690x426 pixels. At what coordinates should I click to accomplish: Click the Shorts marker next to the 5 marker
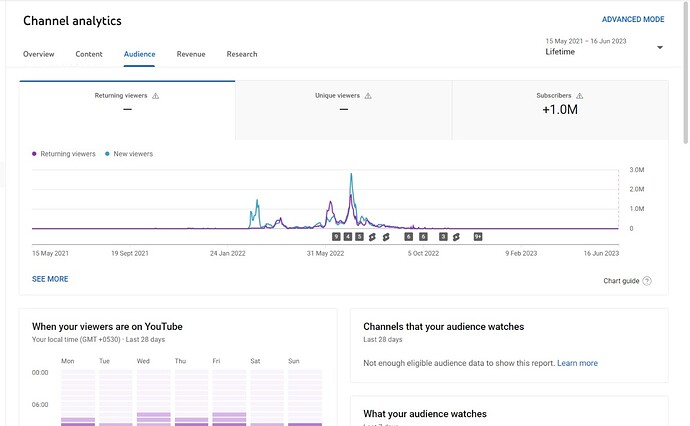click(372, 237)
